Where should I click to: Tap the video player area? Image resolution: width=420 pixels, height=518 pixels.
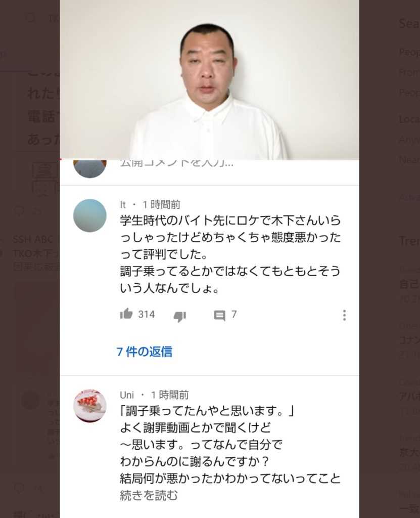209,79
